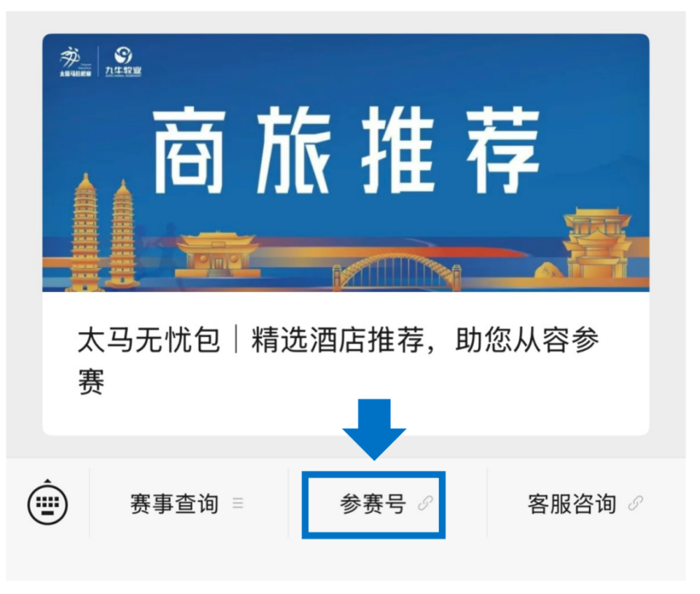Click the link icon beside 参赛号
Screen dimensions: 700x594
(x=425, y=504)
